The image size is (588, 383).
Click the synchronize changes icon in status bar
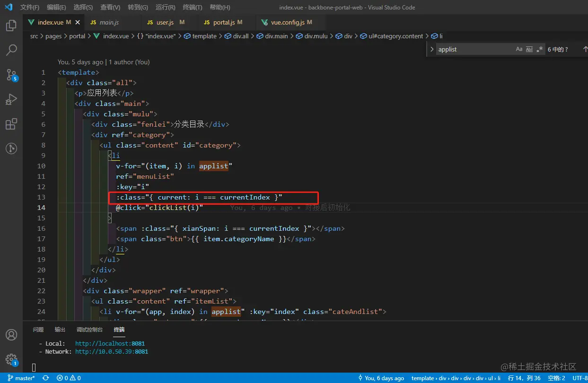click(x=46, y=378)
